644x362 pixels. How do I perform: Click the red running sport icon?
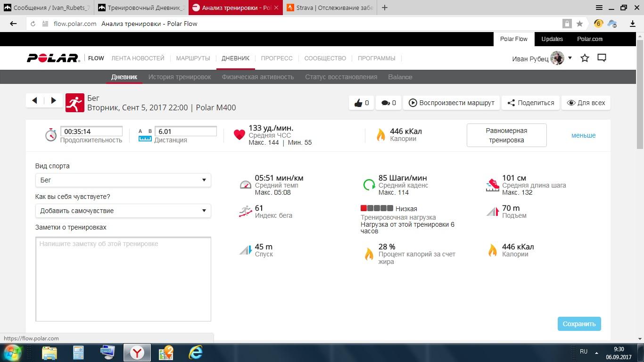[x=74, y=103]
